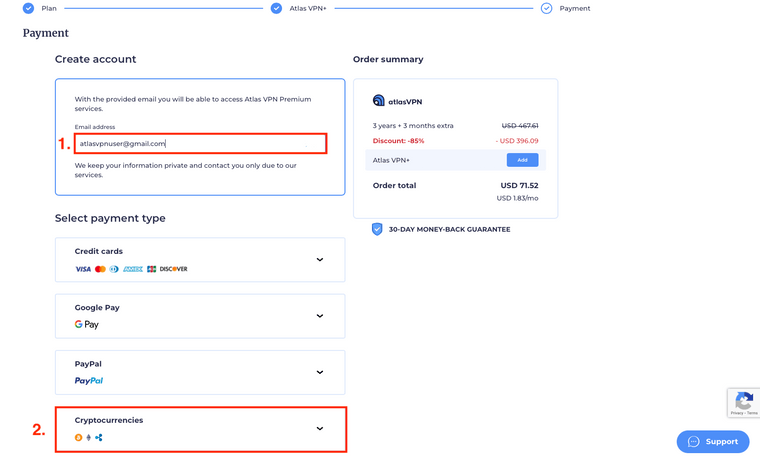Click the JCB card icon

click(152, 269)
